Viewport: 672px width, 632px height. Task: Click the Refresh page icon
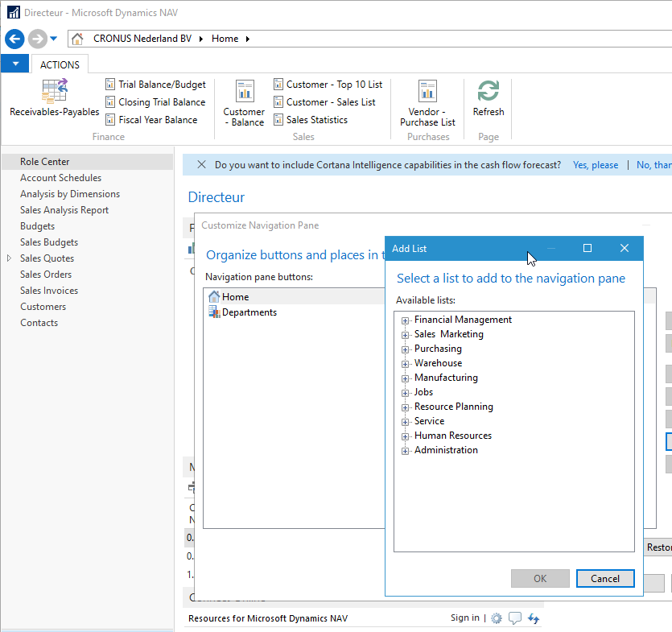coord(489,91)
